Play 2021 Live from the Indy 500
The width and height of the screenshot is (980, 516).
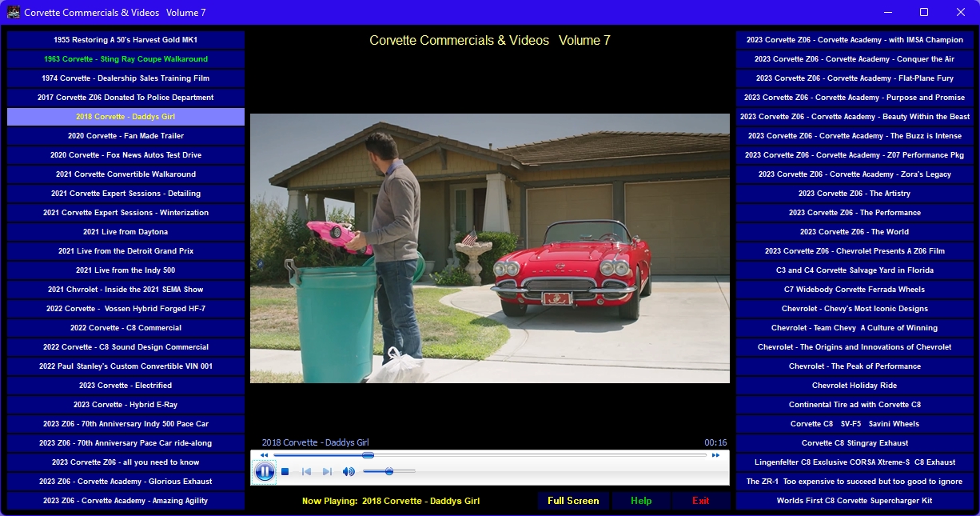tap(125, 270)
